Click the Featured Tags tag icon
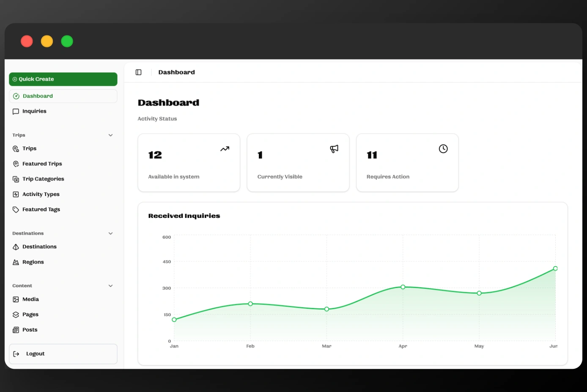Screen dimensions: 587x392 16,210
